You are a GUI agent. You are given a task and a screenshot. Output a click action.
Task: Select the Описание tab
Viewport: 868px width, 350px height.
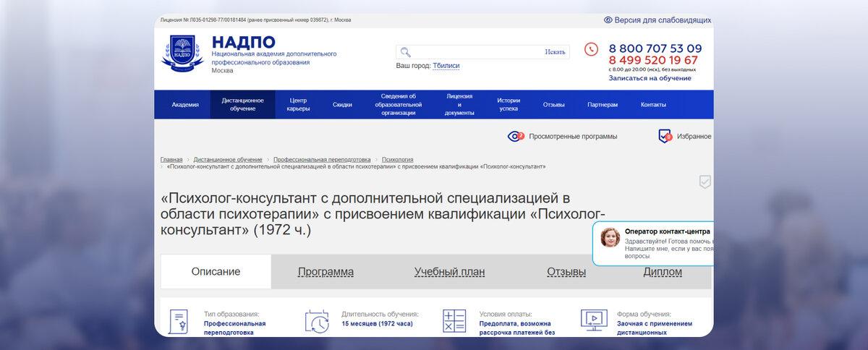216,272
